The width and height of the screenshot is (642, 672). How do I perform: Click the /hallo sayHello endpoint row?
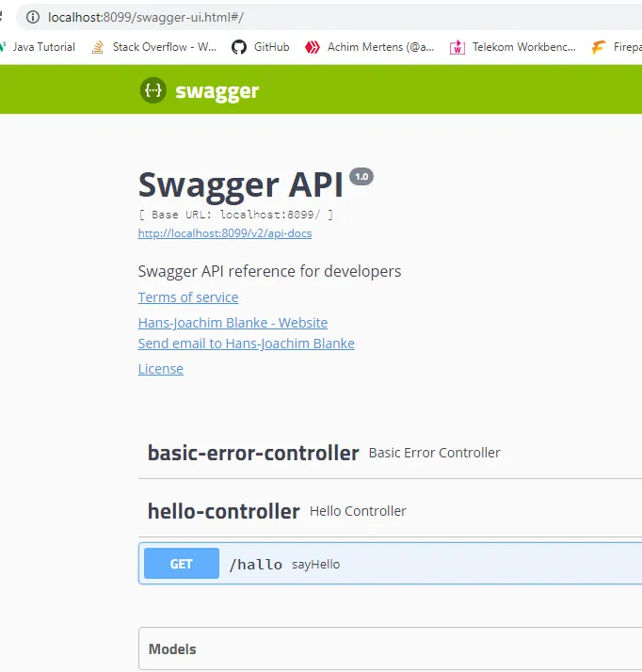tap(390, 563)
